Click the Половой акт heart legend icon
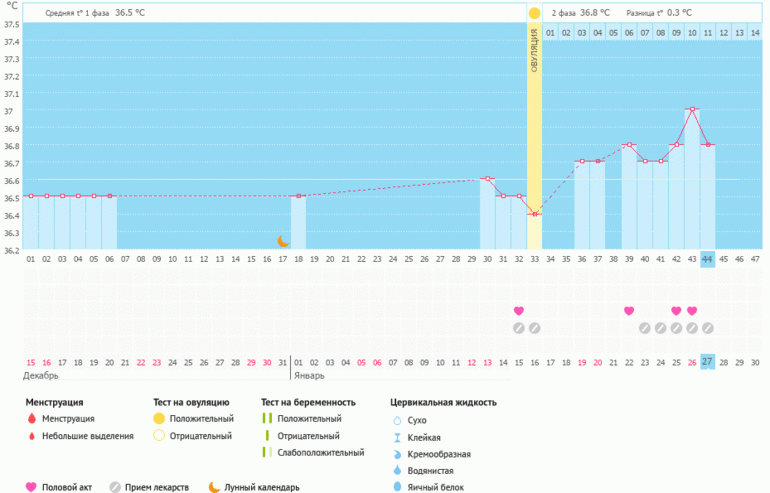 click(31, 487)
